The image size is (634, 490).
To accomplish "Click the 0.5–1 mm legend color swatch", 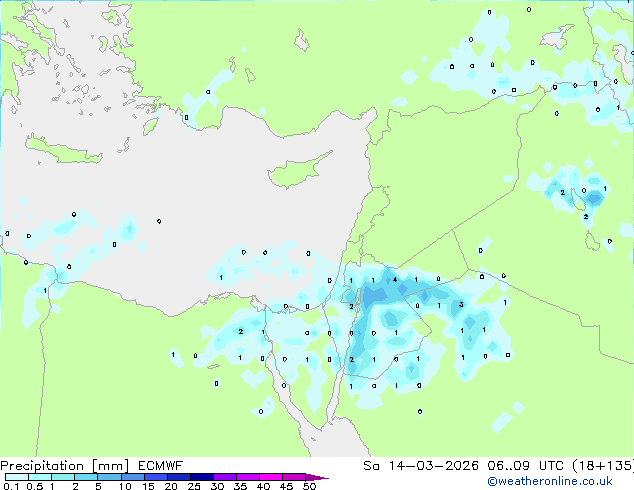I will (40, 477).
